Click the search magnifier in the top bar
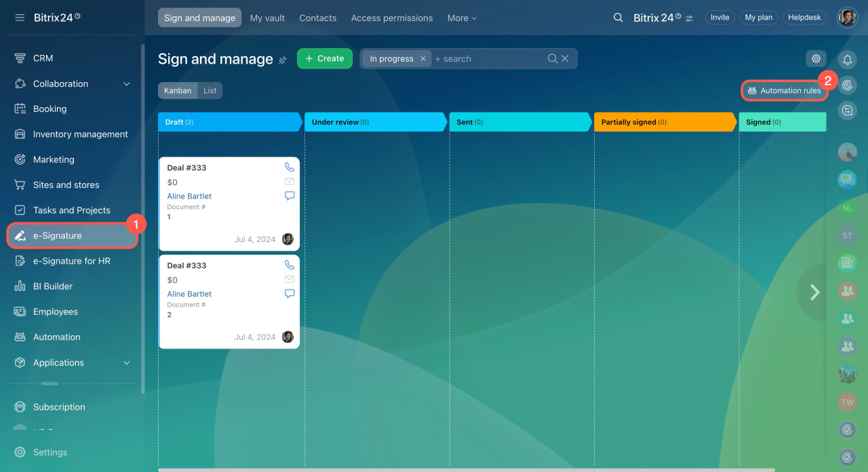Image resolution: width=868 pixels, height=472 pixels. coord(618,18)
